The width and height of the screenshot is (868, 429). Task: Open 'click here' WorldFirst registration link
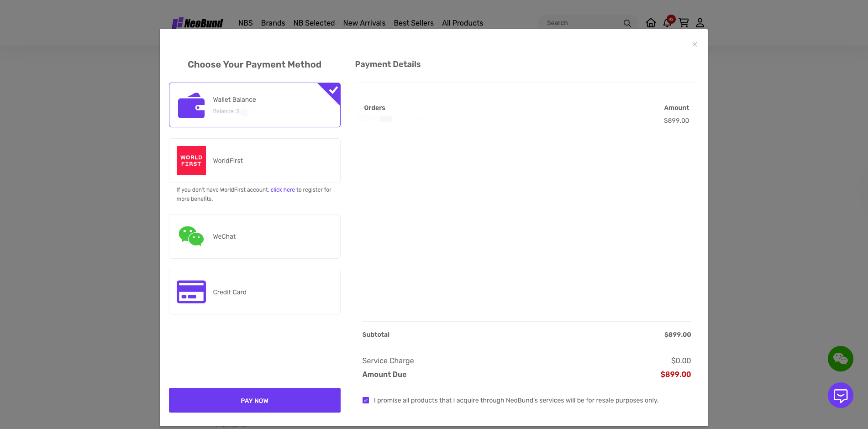[283, 190]
